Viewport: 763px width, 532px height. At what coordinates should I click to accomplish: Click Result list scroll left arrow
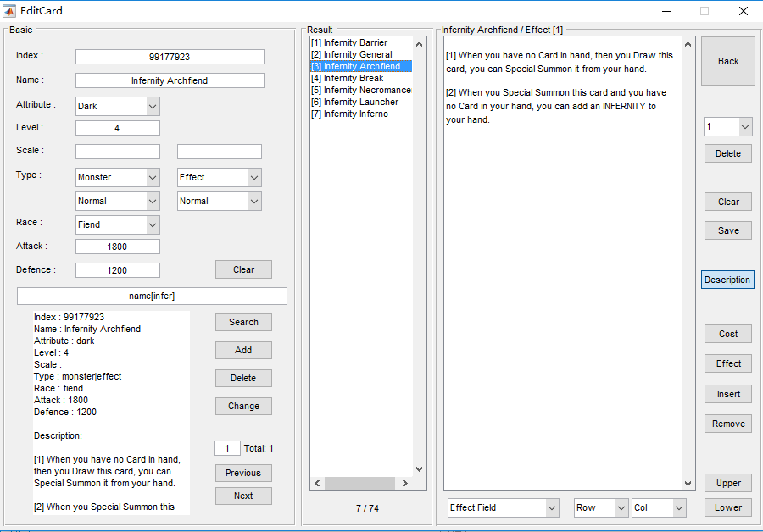[317, 484]
